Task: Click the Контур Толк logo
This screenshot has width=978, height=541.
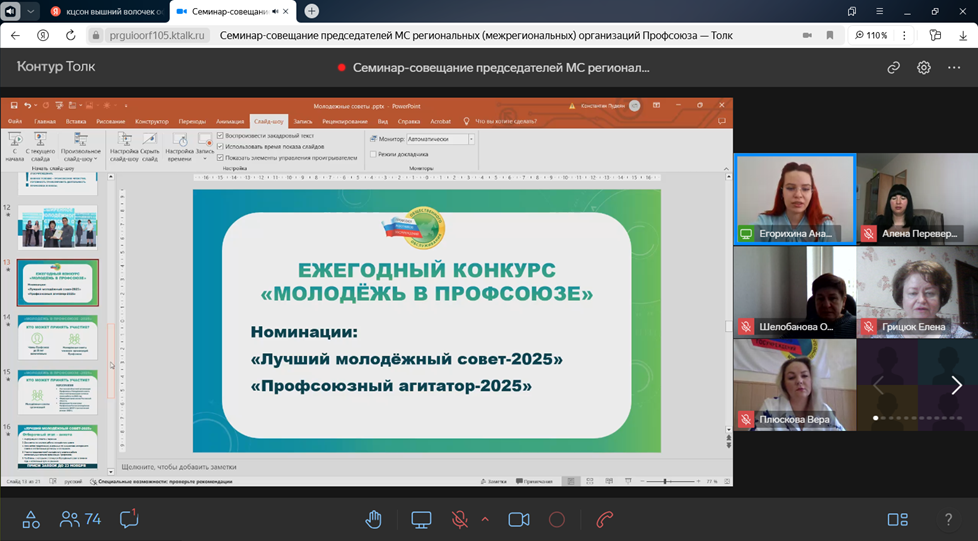Action: [x=56, y=67]
